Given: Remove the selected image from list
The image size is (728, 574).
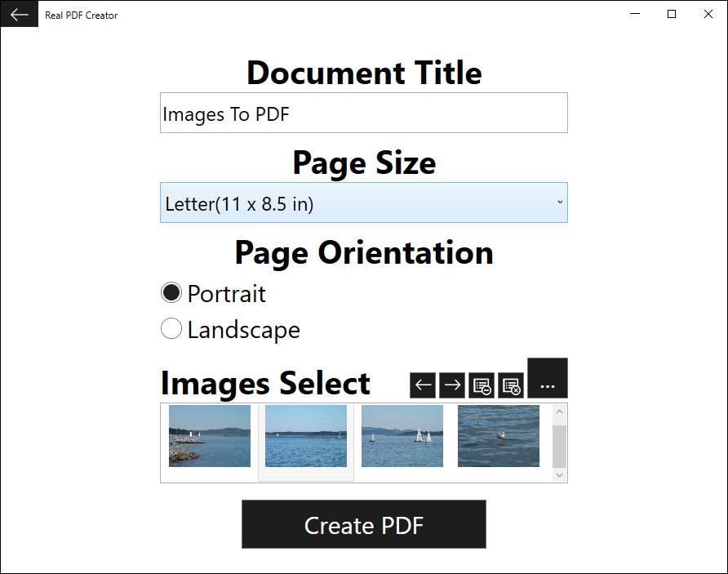Looking at the screenshot, I should [482, 385].
